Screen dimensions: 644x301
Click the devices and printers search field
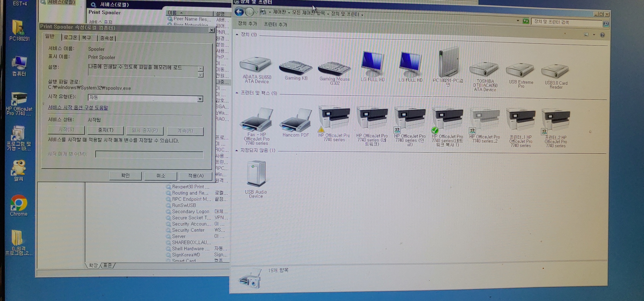coord(566,22)
